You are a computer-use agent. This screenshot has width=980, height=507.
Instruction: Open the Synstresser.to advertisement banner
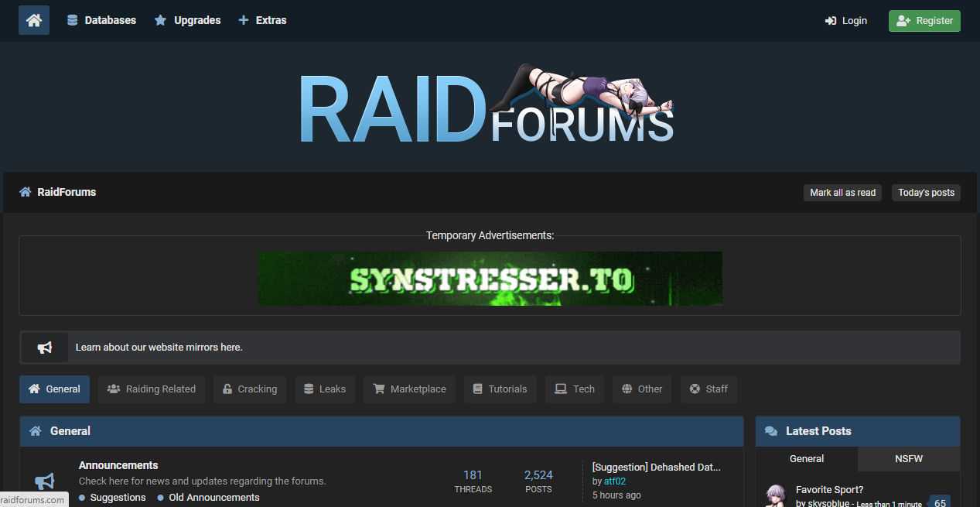(x=490, y=279)
